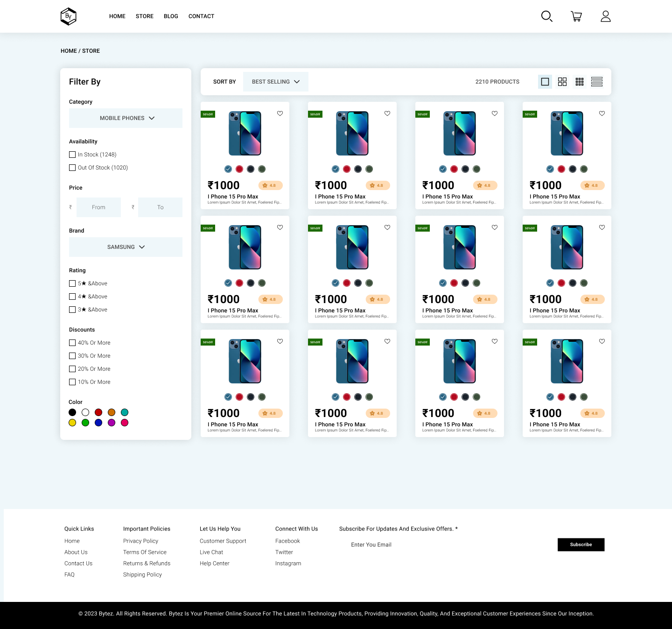Expand the Mobile Phones category dropdown

[126, 118]
